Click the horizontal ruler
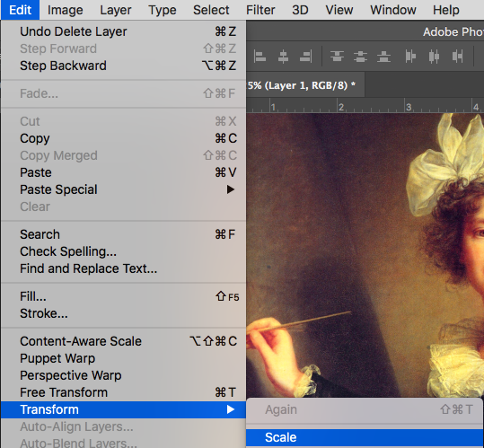This screenshot has width=484, height=448. [365, 106]
